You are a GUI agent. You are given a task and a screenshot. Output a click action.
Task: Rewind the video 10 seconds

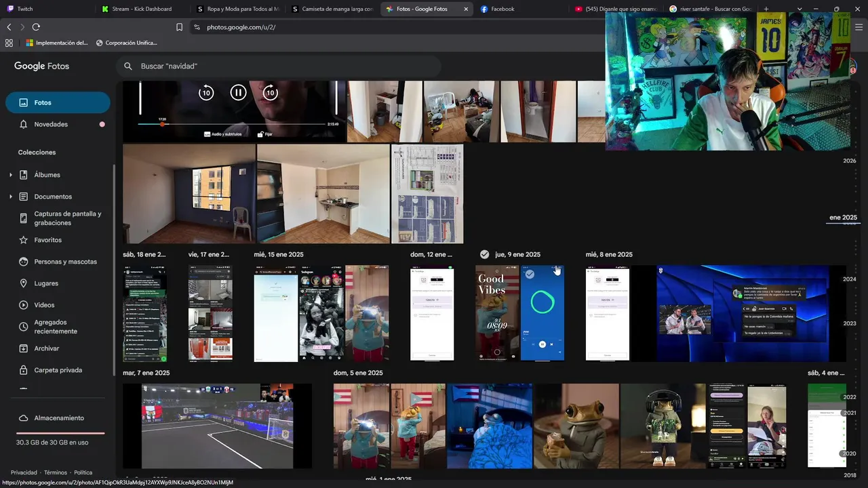click(x=206, y=93)
